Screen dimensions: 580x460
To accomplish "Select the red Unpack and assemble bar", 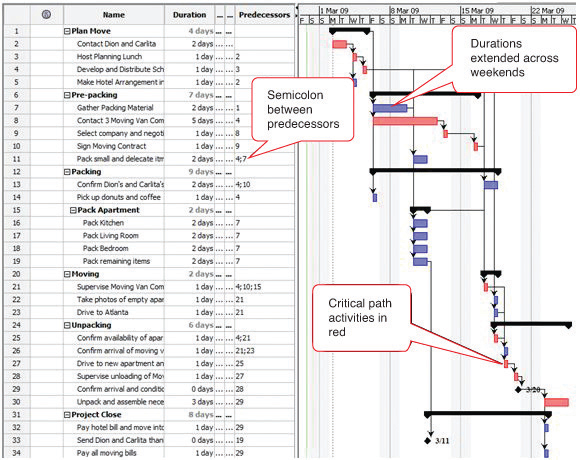I will (556, 402).
